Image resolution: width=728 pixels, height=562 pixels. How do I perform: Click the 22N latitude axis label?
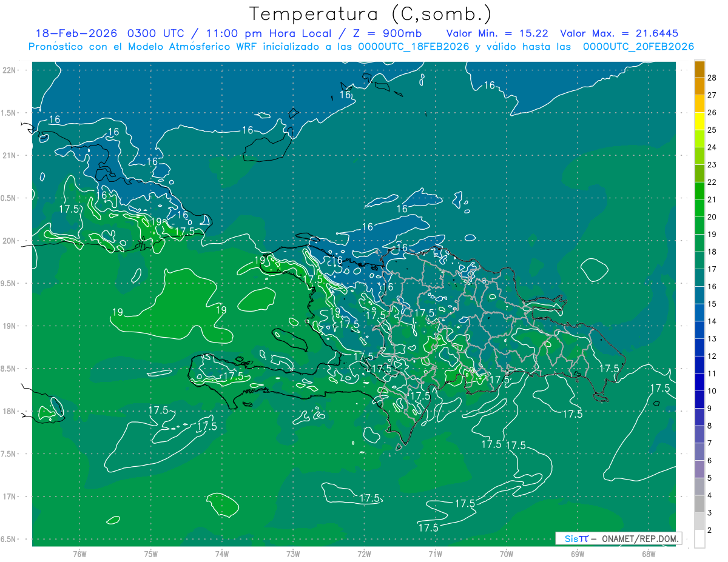(x=9, y=70)
